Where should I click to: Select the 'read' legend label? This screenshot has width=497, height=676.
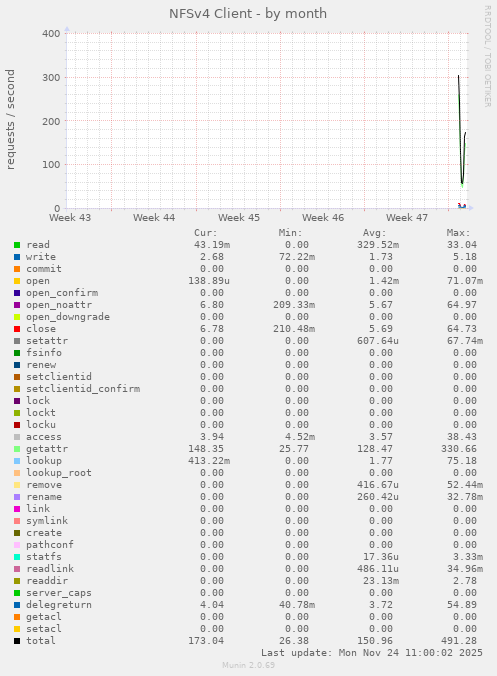(38, 245)
